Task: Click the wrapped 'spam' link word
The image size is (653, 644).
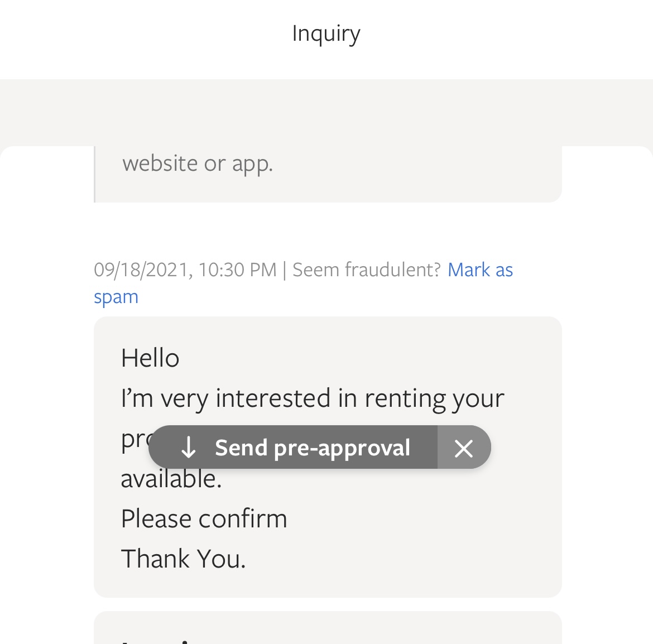Action: pyautogui.click(x=116, y=297)
